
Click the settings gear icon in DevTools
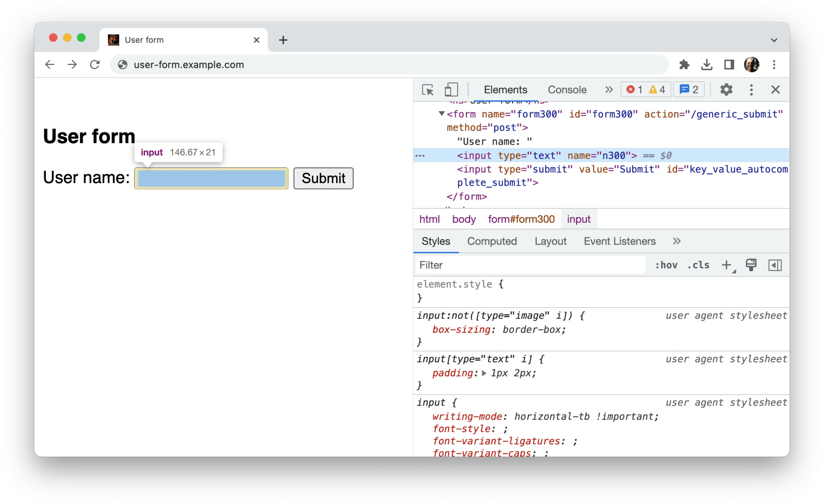pyautogui.click(x=725, y=90)
